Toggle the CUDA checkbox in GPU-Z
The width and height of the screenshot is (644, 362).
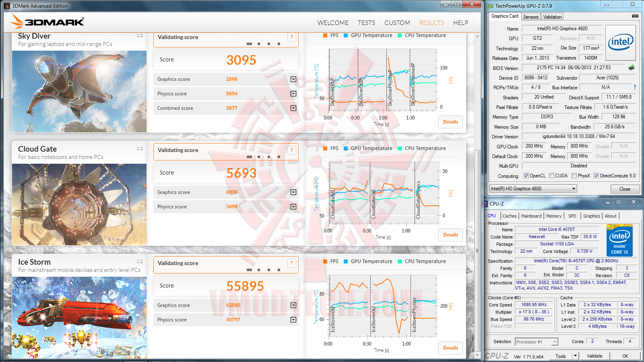[x=551, y=176]
